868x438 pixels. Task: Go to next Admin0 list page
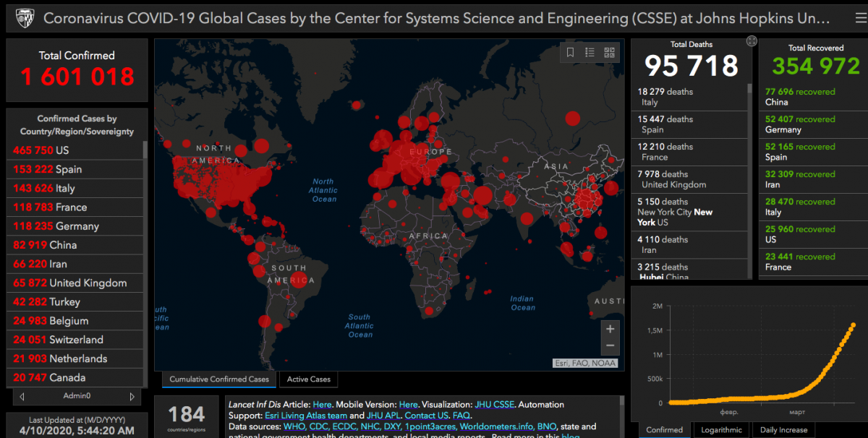[132, 396]
